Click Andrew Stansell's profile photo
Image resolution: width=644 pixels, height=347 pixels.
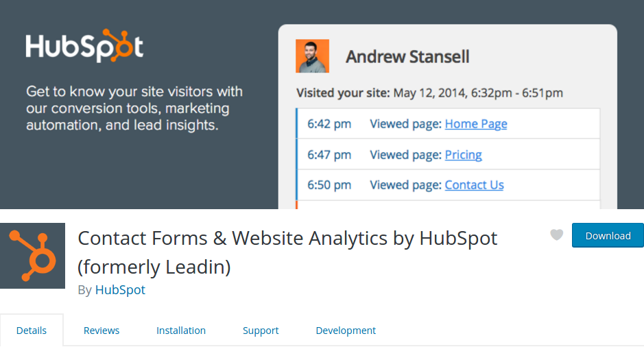tap(312, 56)
